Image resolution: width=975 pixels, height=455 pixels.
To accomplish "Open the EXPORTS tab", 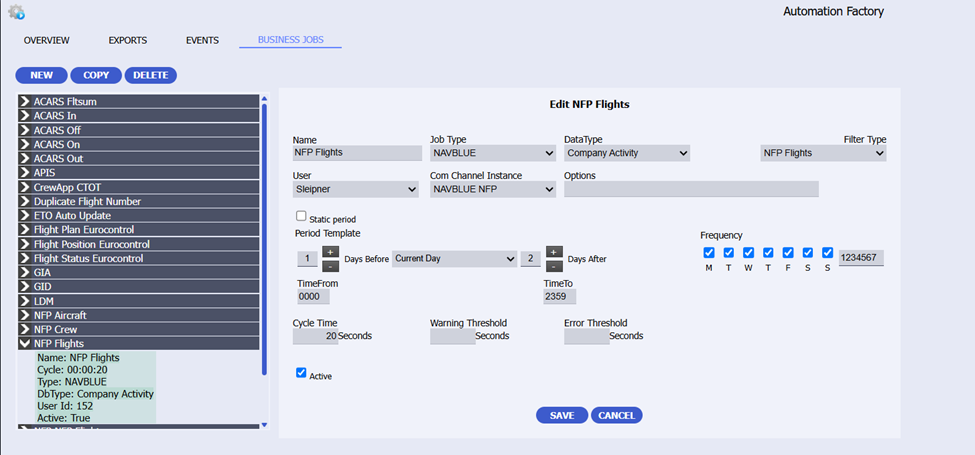I will point(127,40).
